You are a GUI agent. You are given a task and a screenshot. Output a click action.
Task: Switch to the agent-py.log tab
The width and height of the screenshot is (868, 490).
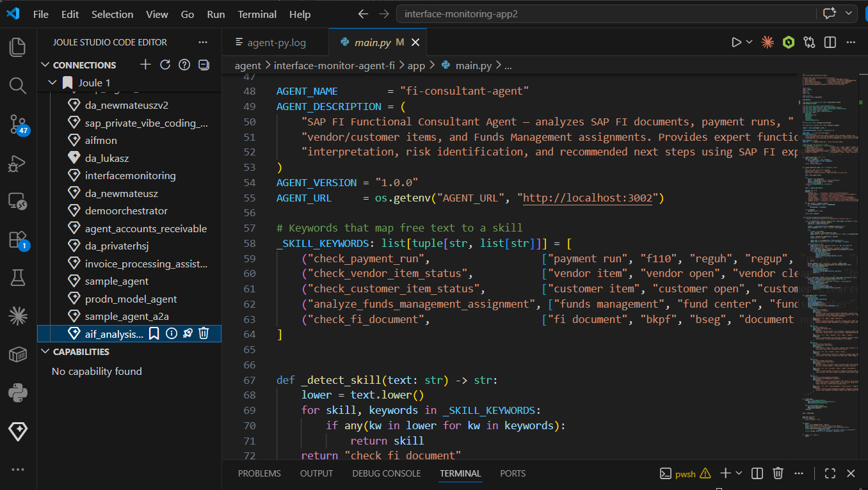[275, 42]
